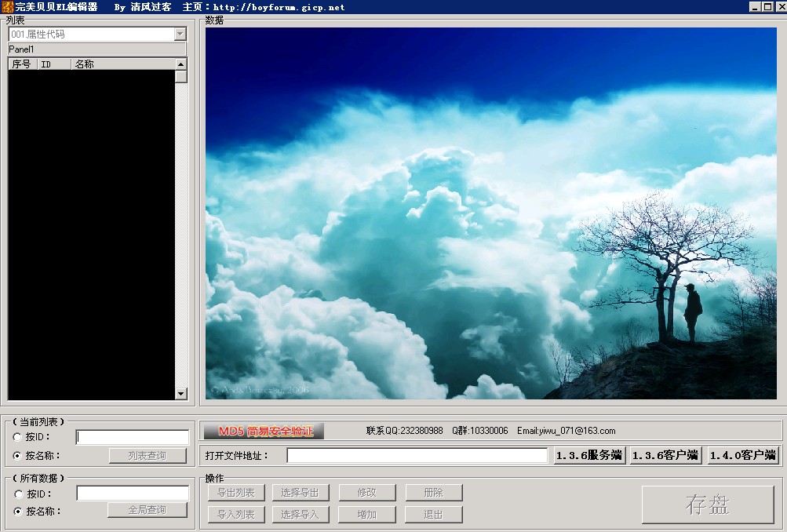Load the 1.4.0客户端 file
The width and height of the screenshot is (787, 532).
pos(743,455)
